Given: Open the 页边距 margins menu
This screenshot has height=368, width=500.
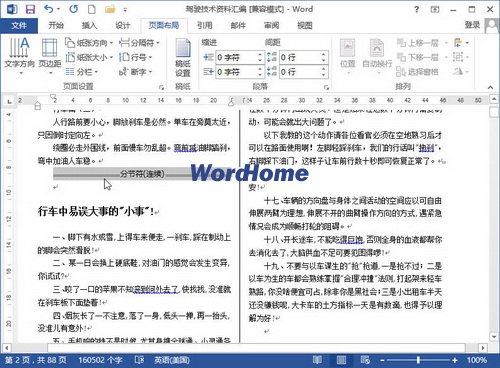Looking at the screenshot, I should pos(50,55).
